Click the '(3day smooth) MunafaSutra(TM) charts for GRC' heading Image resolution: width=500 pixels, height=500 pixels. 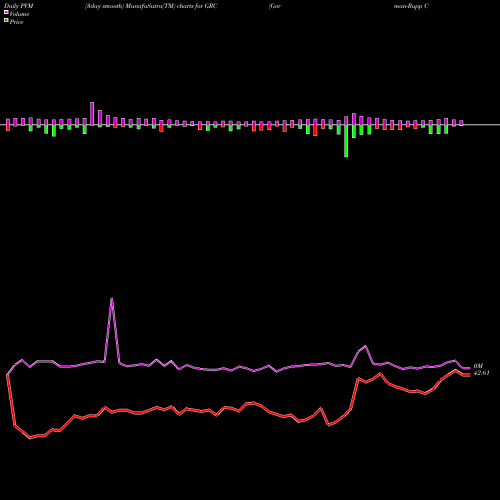tap(151, 6)
